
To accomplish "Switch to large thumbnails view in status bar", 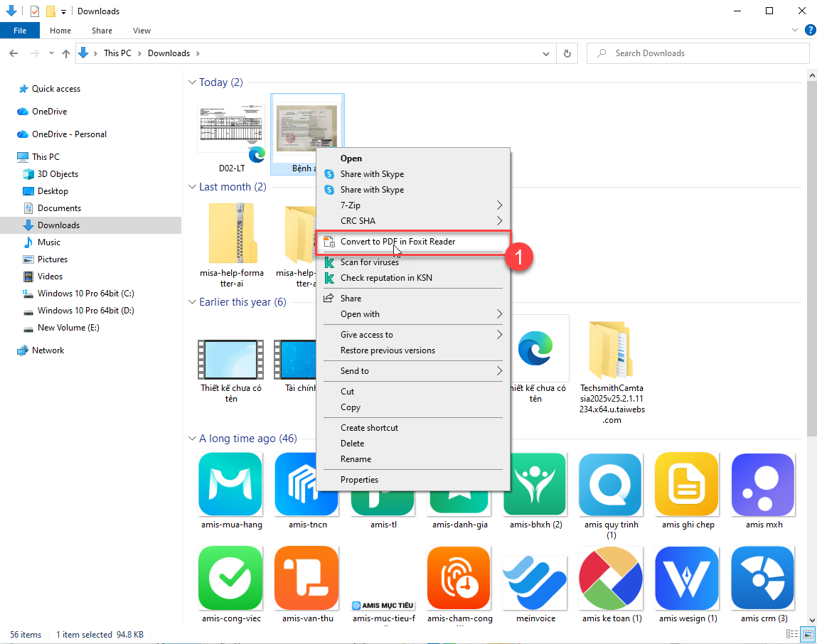I will (x=808, y=634).
